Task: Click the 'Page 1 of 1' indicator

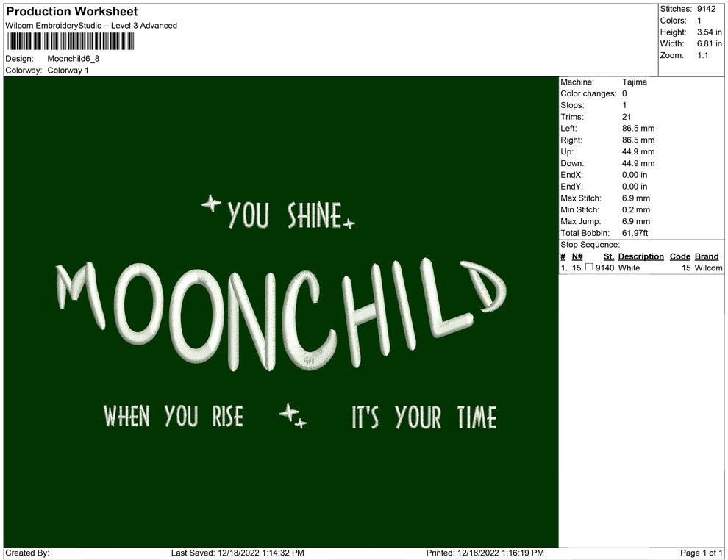Action: (701, 553)
